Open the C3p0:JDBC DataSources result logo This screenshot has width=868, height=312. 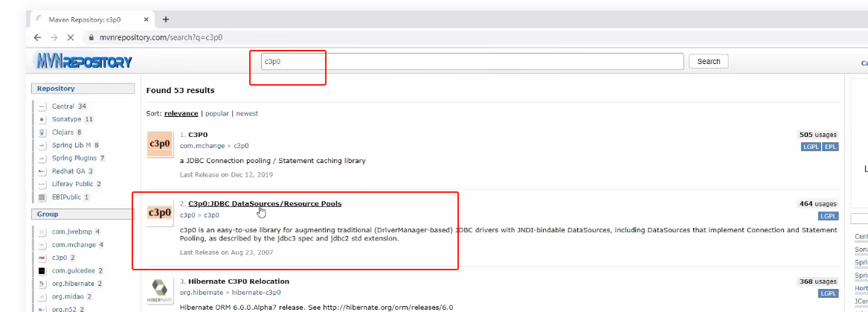(x=160, y=214)
